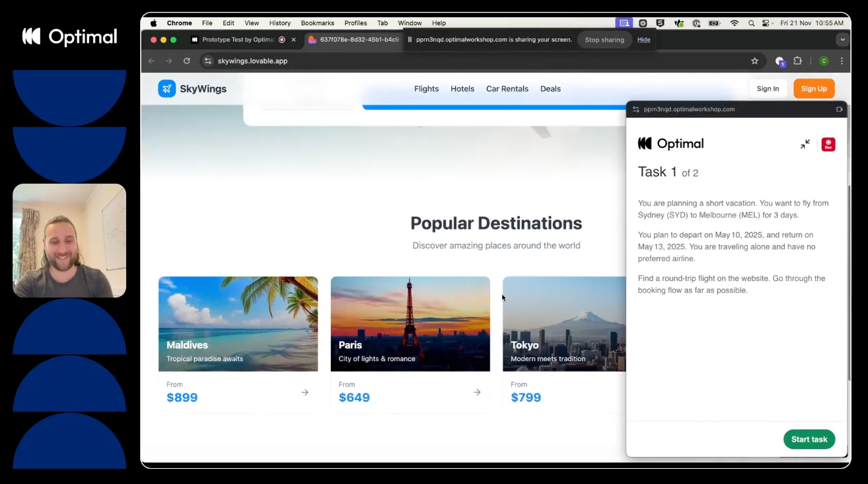
Task: Click the orange Sign Up button
Action: coord(814,88)
